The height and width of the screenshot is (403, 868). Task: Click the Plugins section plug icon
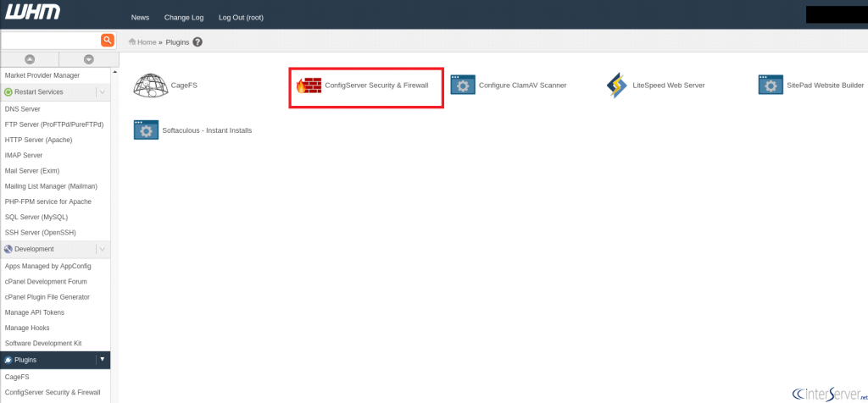click(x=8, y=360)
